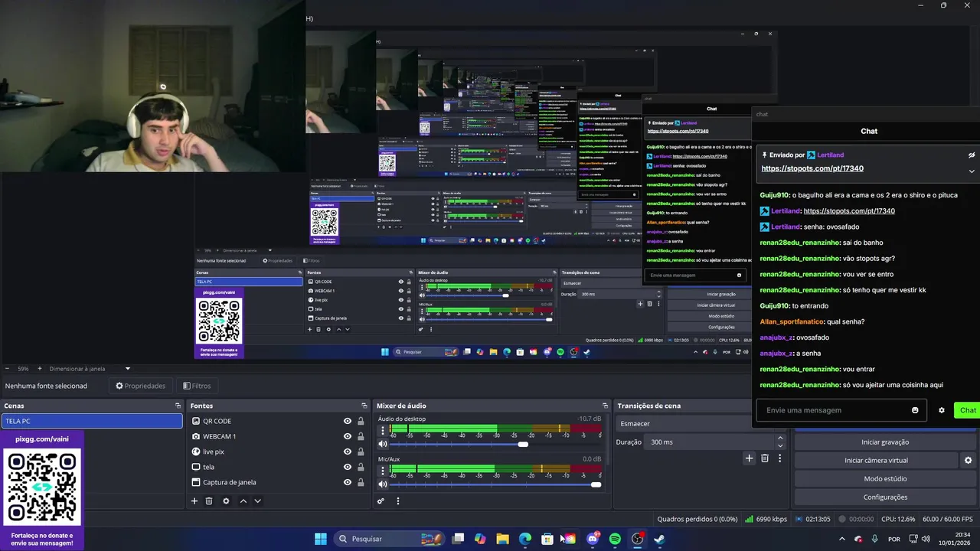Add a new source in Fontes

194,501
